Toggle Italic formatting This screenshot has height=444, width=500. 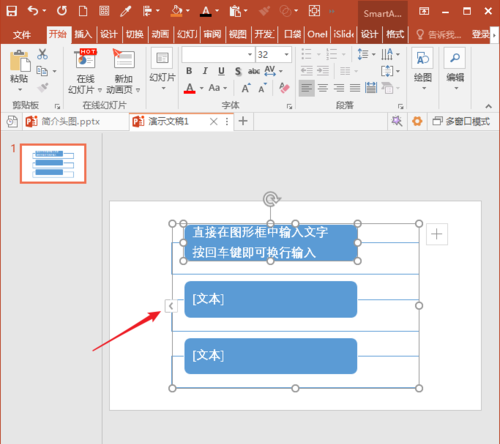(x=205, y=71)
